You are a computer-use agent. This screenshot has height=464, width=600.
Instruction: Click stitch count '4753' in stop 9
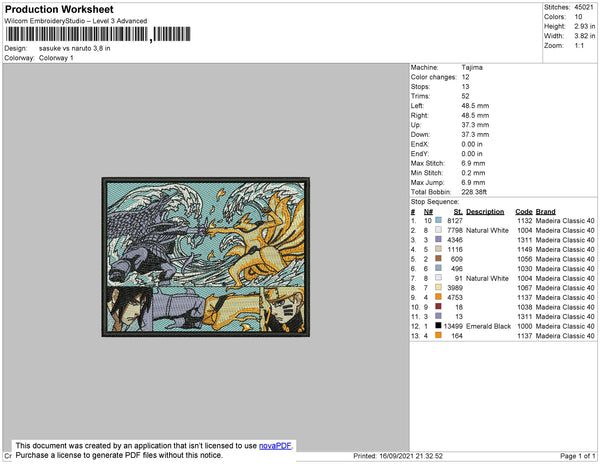tap(455, 297)
